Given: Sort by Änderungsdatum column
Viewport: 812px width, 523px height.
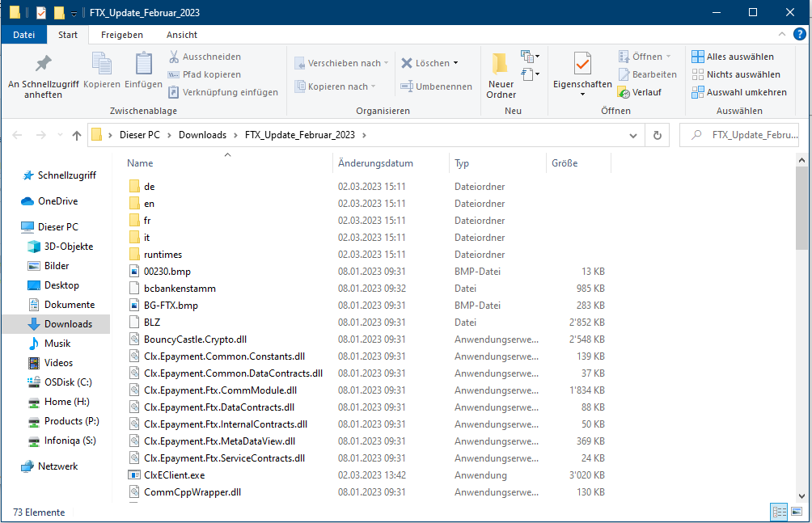Looking at the screenshot, I should (375, 163).
